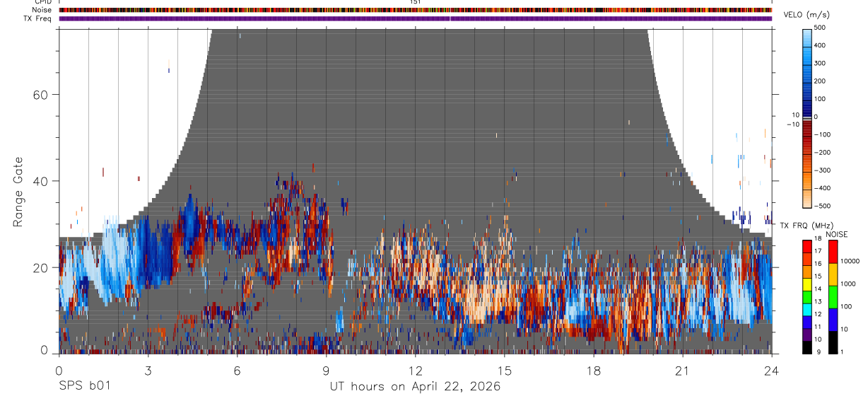Click the x-axis hour tick 15
This screenshot has height=401, width=868.
505,370
